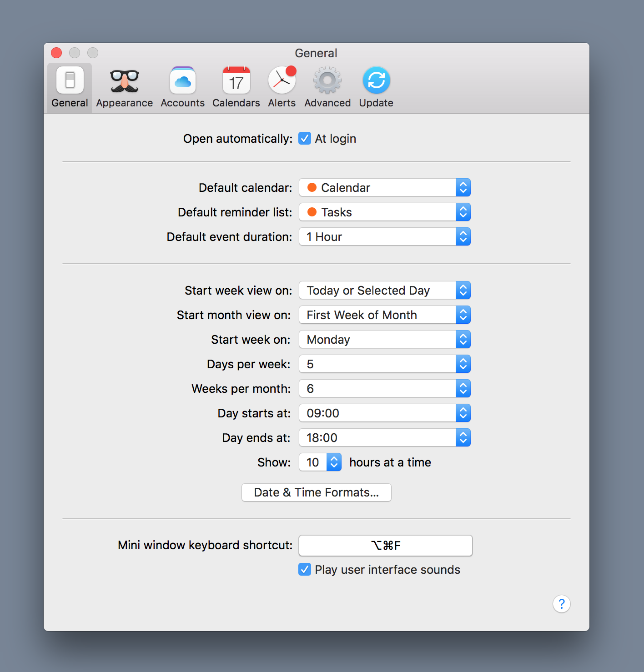
Task: Adjust the Show hours stepper
Action: point(334,462)
